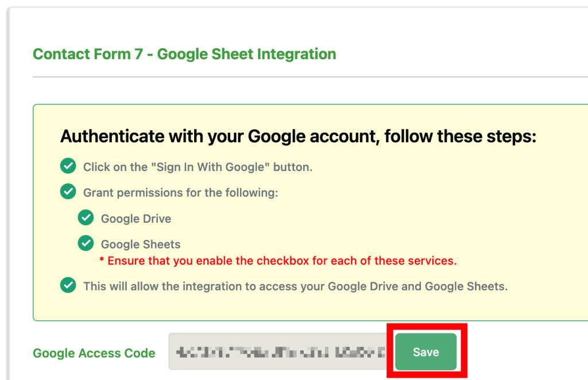The width and height of the screenshot is (588, 380).
Task: Click the Google Drive checkmark icon
Action: click(86, 218)
